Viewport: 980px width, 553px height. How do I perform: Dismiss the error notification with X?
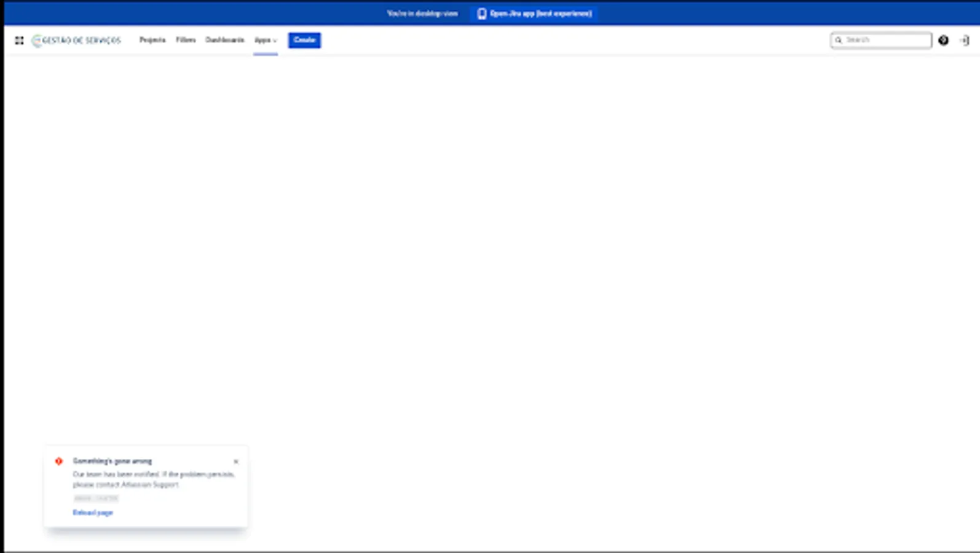tap(235, 461)
